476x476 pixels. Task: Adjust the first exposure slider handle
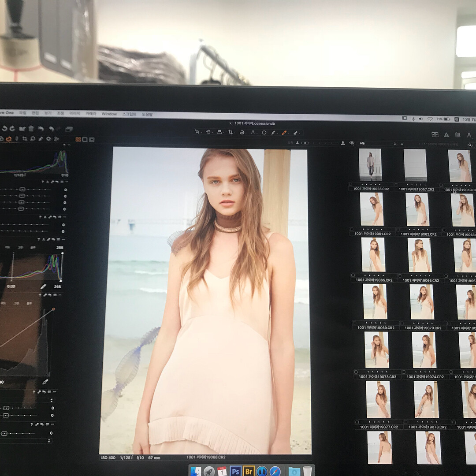tap(22, 189)
